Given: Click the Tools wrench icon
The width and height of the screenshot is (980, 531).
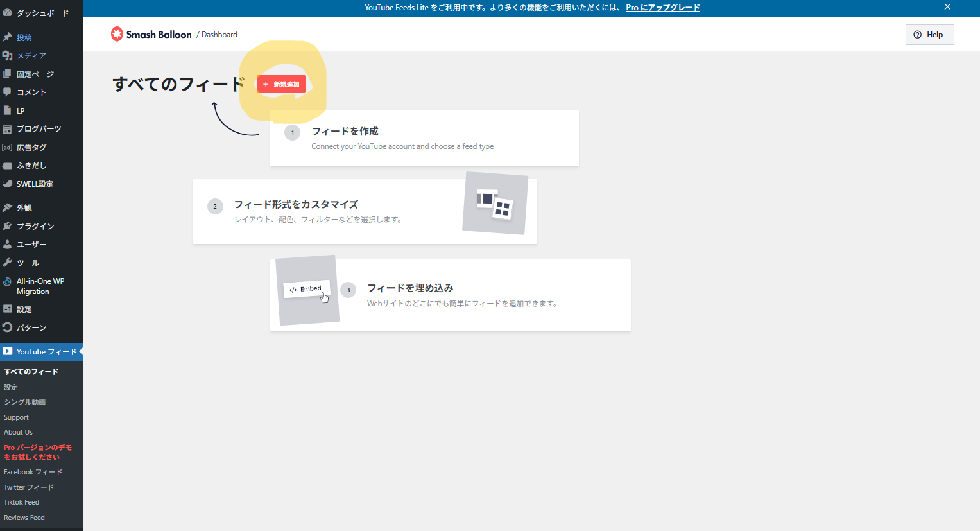Looking at the screenshot, I should pos(8,263).
